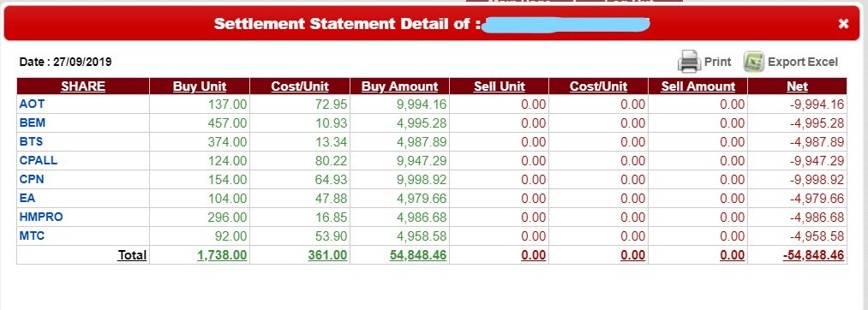The height and width of the screenshot is (310, 868).
Task: Close the Settlement Statement Detail dialog
Action: 843,23
